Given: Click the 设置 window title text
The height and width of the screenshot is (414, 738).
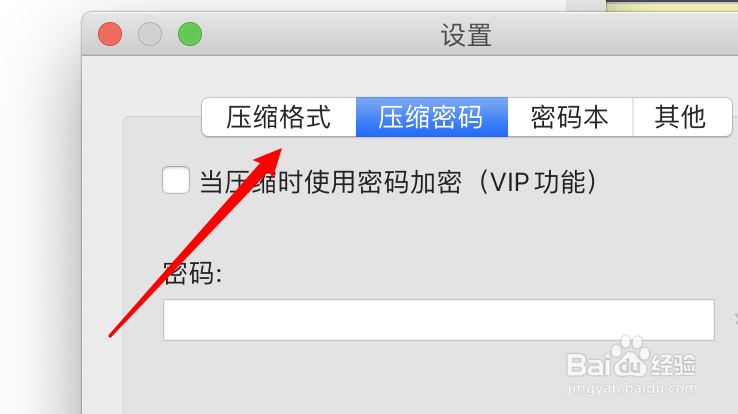Looking at the screenshot, I should tap(466, 35).
